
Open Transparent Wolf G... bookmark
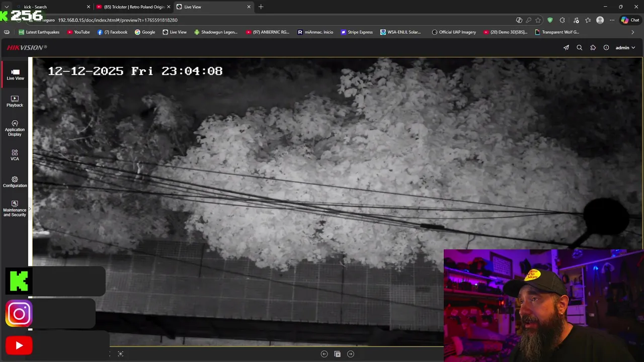(557, 32)
